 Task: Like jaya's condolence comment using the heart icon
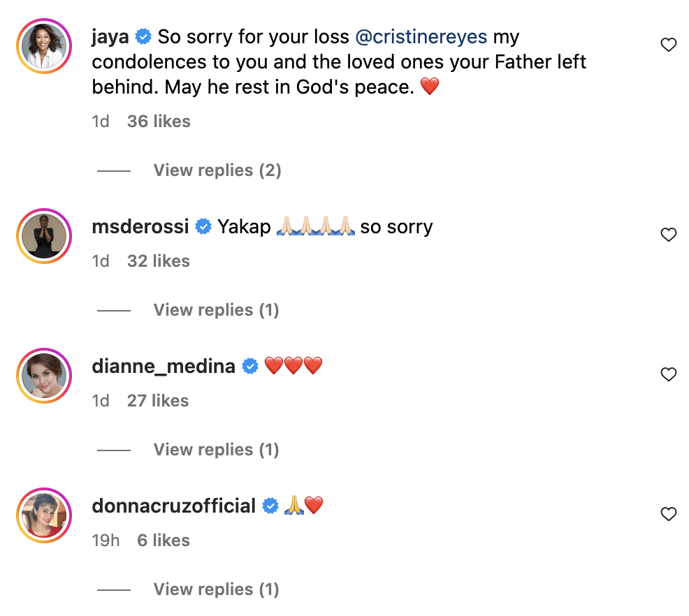coord(669,44)
